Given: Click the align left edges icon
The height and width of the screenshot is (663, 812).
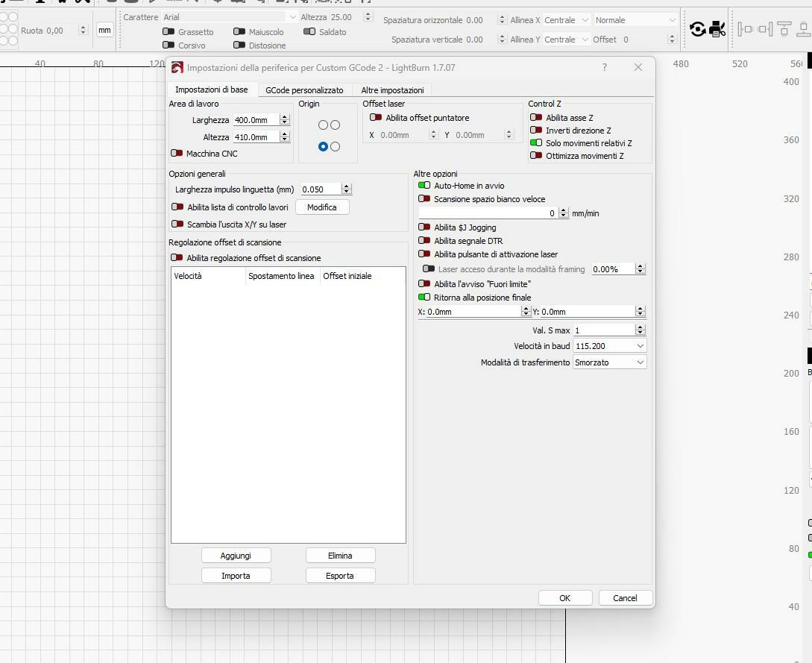Looking at the screenshot, I should [x=744, y=29].
